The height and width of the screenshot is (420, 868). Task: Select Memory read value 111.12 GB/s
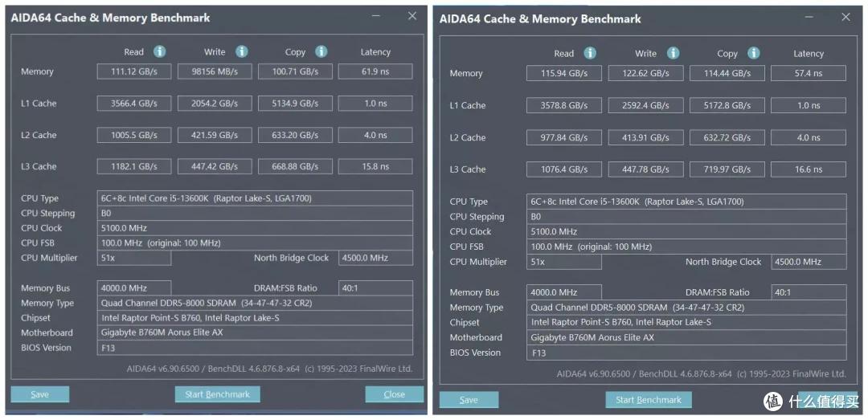coord(134,71)
